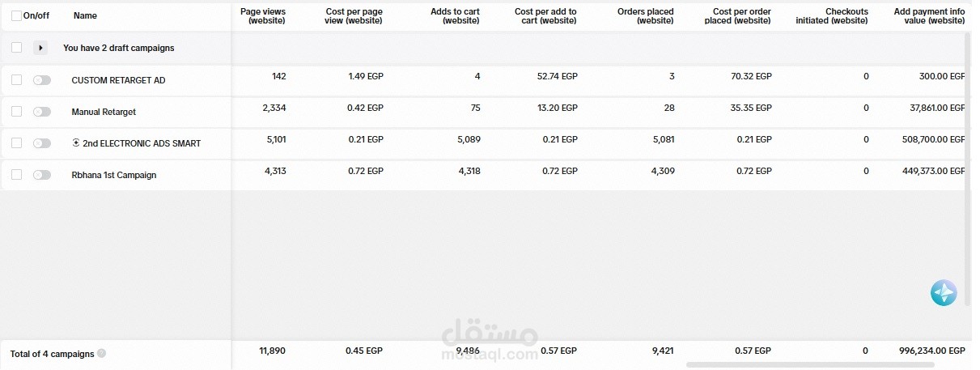Tick the checkbox for Manual Retarget row
The width and height of the screenshot is (980, 370).
coord(16,112)
